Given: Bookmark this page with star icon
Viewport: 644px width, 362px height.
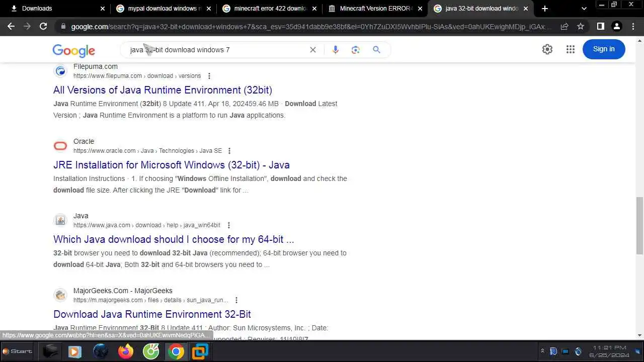Looking at the screenshot, I should point(581,26).
